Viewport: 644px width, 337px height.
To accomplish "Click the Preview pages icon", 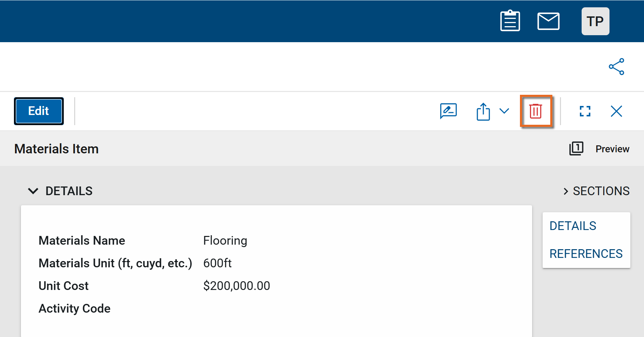I will click(x=576, y=148).
